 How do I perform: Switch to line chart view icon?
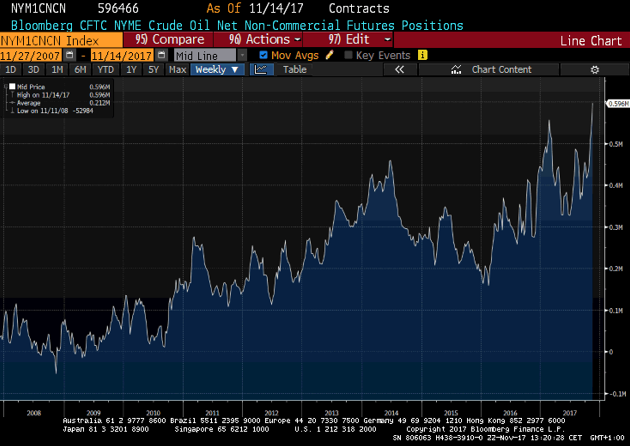[261, 70]
